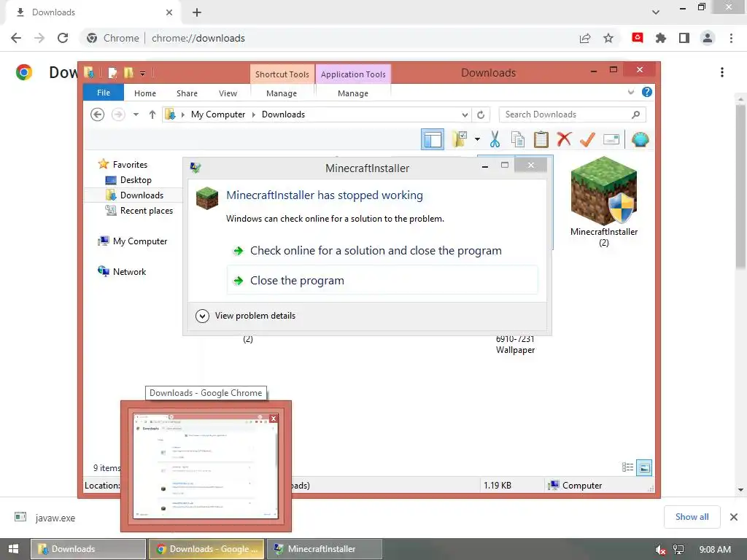Click My Computer in address breadcrumb
Viewport: 747px width, 560px height.
[x=218, y=114]
